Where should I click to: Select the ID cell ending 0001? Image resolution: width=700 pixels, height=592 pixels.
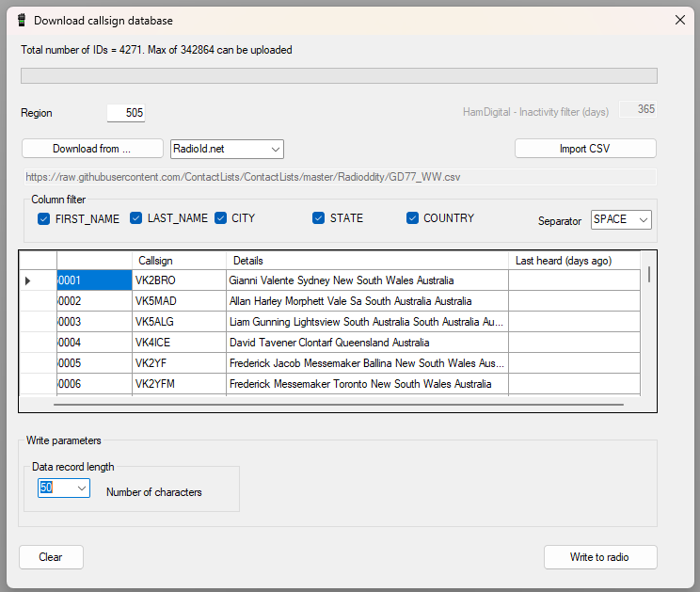(x=95, y=280)
